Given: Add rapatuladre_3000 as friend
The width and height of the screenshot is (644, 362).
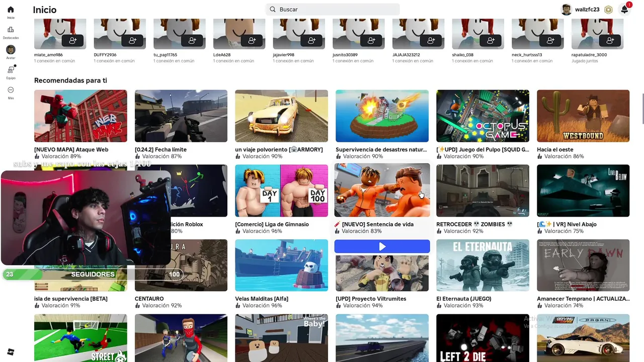Looking at the screenshot, I should (610, 40).
